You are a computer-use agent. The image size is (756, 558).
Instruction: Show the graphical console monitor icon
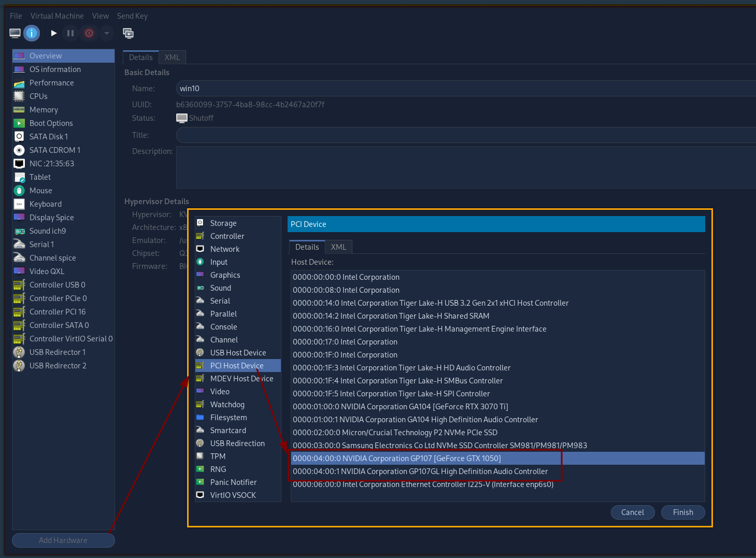[15, 33]
